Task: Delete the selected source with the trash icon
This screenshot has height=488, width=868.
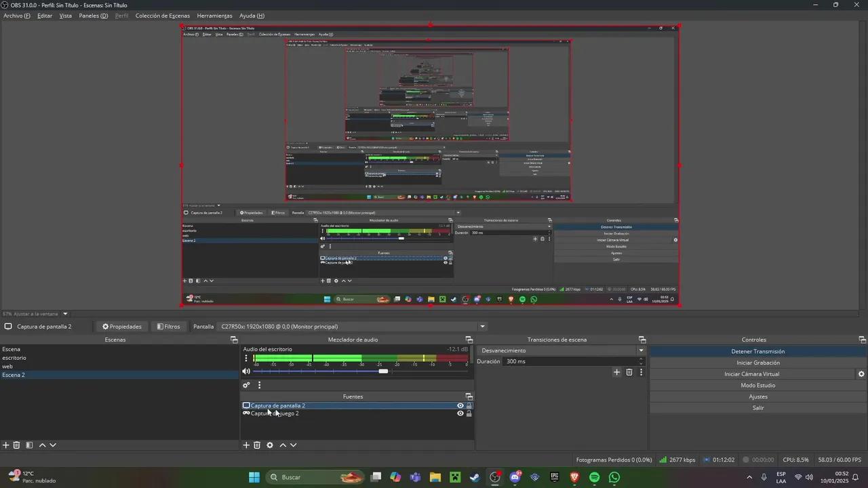Action: [x=257, y=445]
